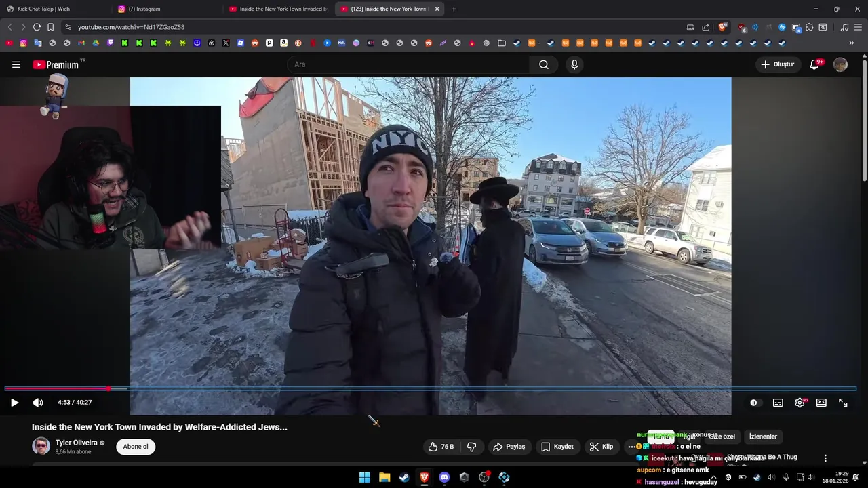Screen dimensions: 868x488
Task: Start voice search with the microphone icon
Action: [x=574, y=64]
